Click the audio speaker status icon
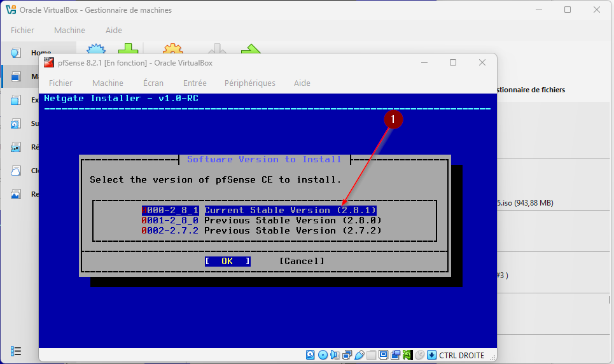This screenshot has width=614, height=364. [x=335, y=355]
